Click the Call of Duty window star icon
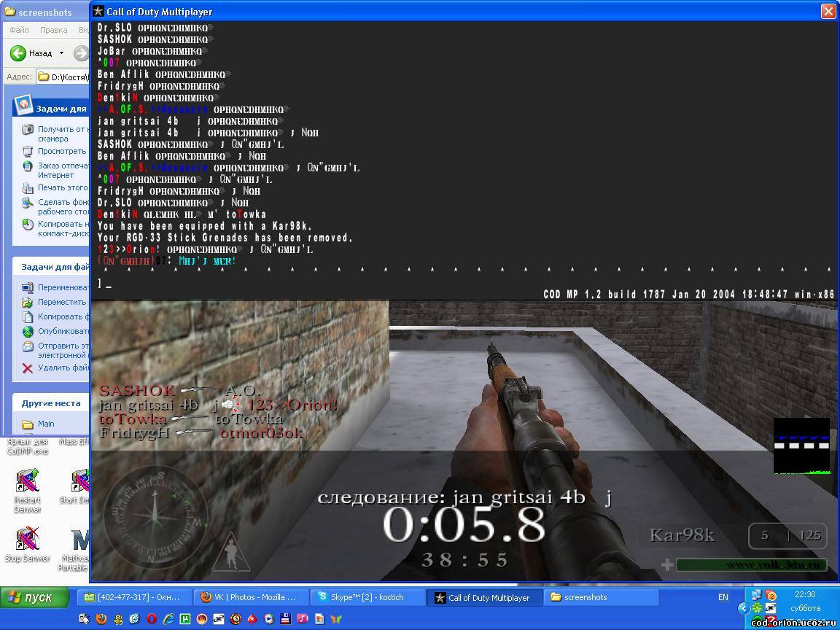840x630 pixels. [98, 11]
